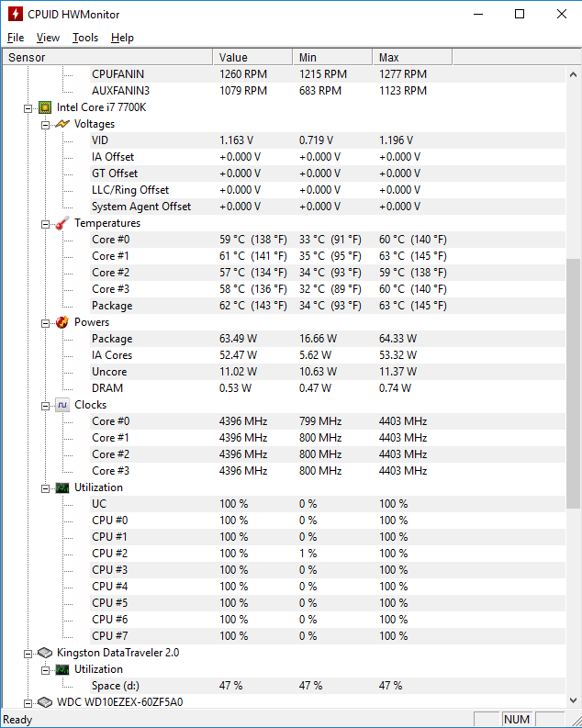Click the Voltages lightning icon
Screen dimensions: 582x728
[62, 124]
